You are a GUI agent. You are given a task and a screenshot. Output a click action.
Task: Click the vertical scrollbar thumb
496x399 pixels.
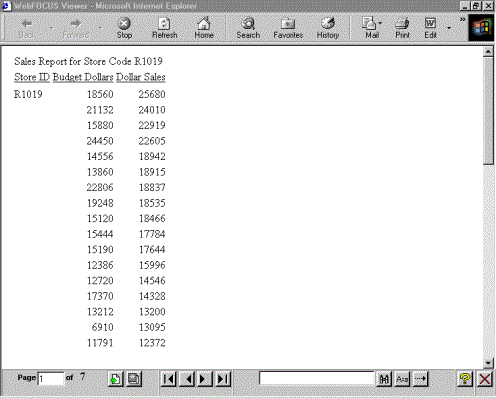[488, 110]
